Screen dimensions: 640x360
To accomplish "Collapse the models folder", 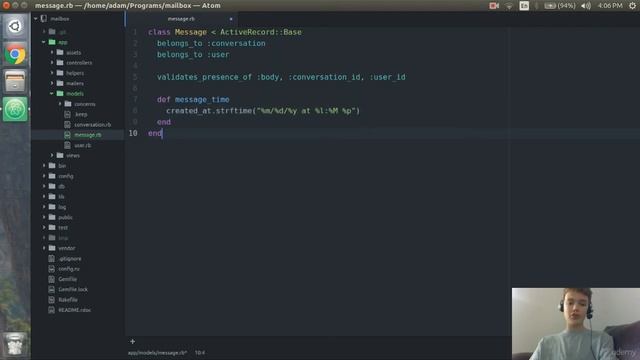I will [52, 93].
